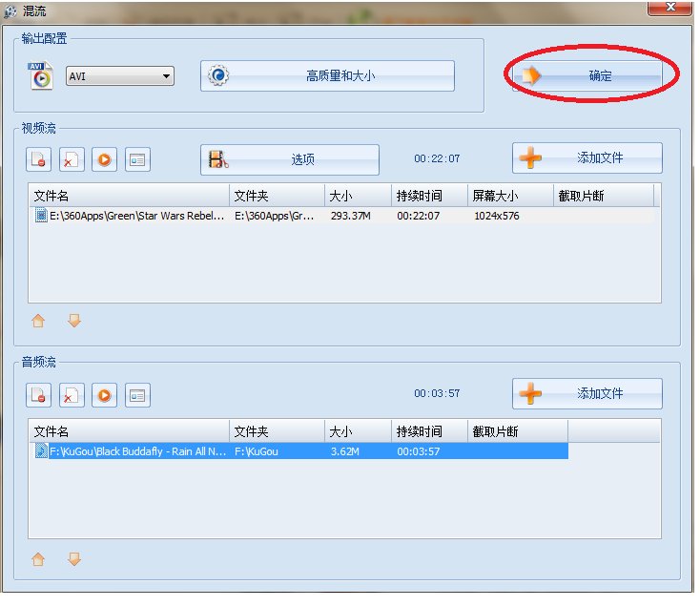This screenshot has height=607, width=700.
Task: Close the 混流 dialog window
Action: [x=670, y=7]
